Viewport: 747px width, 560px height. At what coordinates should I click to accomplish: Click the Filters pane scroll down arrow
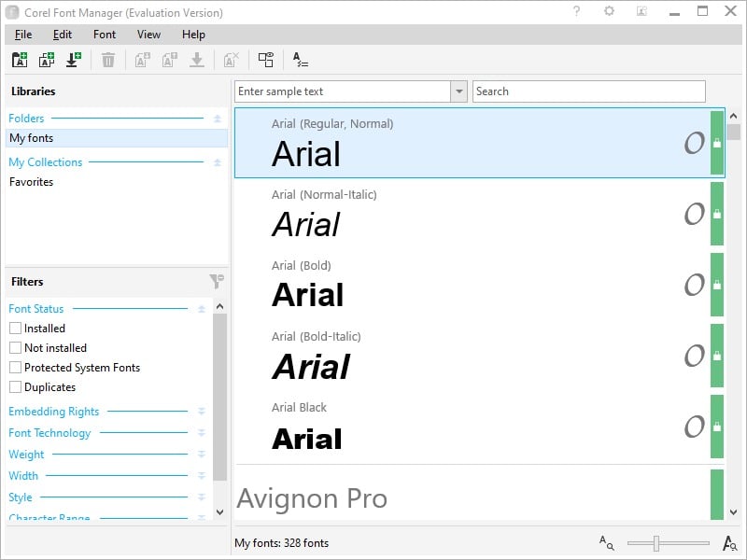tap(219, 512)
